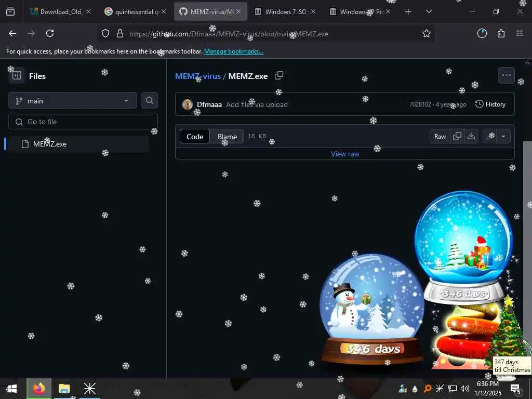Open File Explorer from the taskbar
Viewport: 532px width, 399px height.
[64, 389]
